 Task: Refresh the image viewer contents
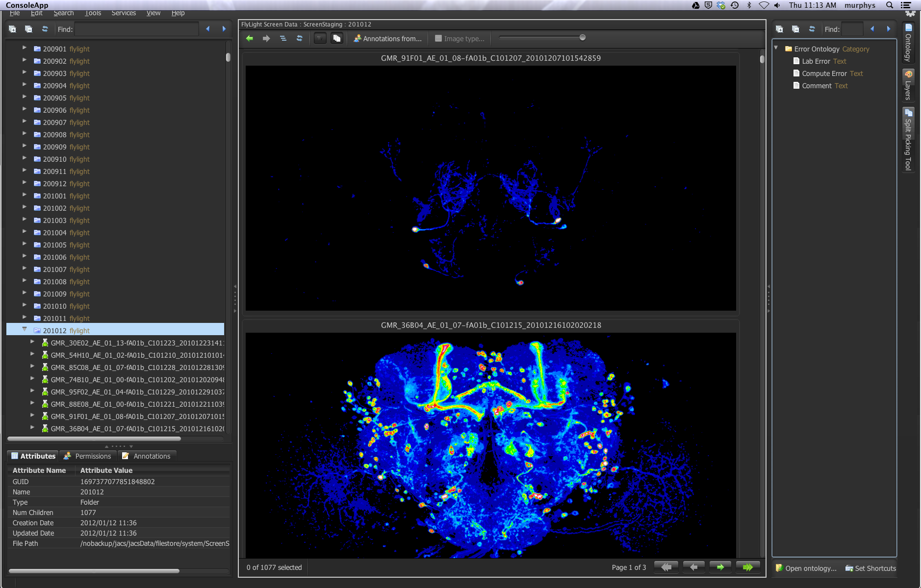(299, 38)
